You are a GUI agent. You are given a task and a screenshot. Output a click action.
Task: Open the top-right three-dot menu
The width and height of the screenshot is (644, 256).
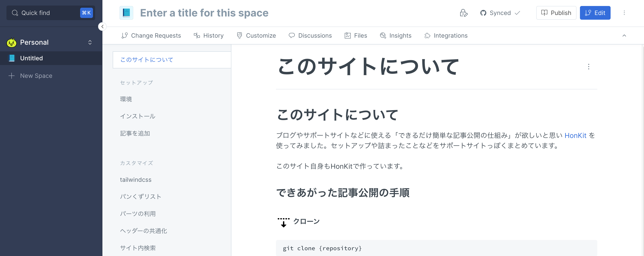[624, 13]
